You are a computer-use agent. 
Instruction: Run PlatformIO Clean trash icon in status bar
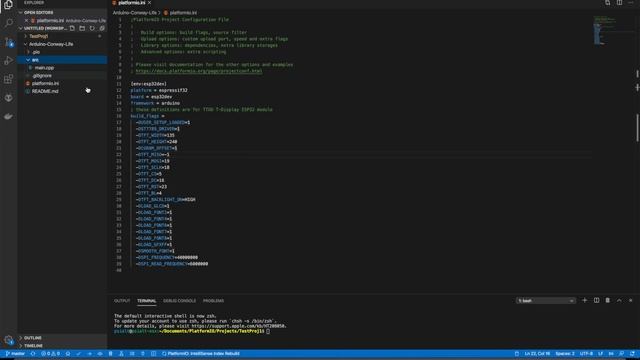point(111,353)
